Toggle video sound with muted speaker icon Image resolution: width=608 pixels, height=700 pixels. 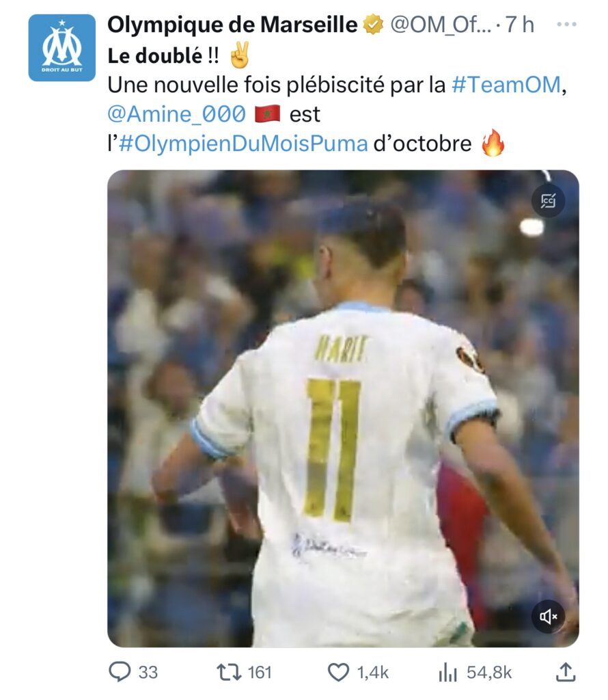click(x=549, y=617)
